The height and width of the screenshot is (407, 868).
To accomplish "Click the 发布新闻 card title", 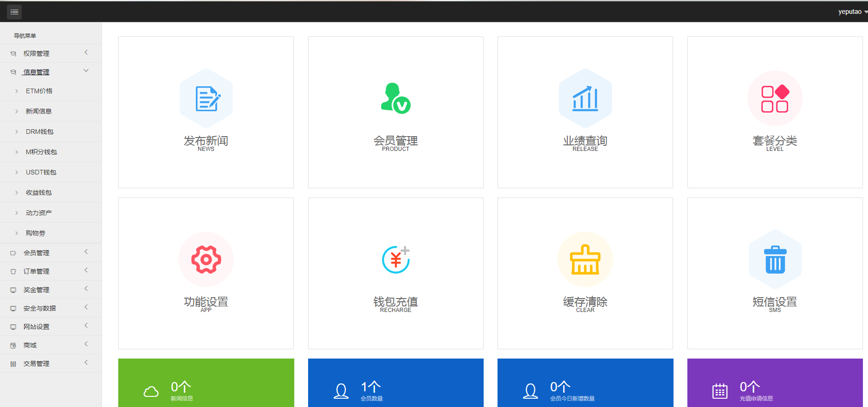I will pyautogui.click(x=206, y=141).
